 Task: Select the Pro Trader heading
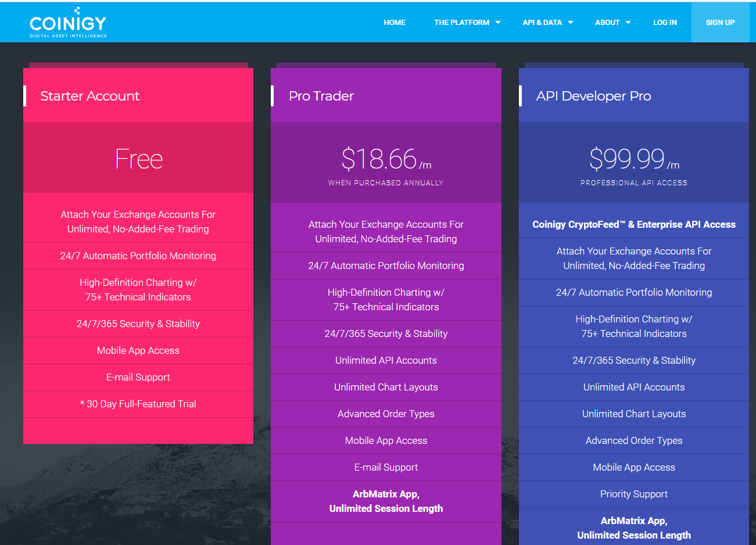pos(321,96)
